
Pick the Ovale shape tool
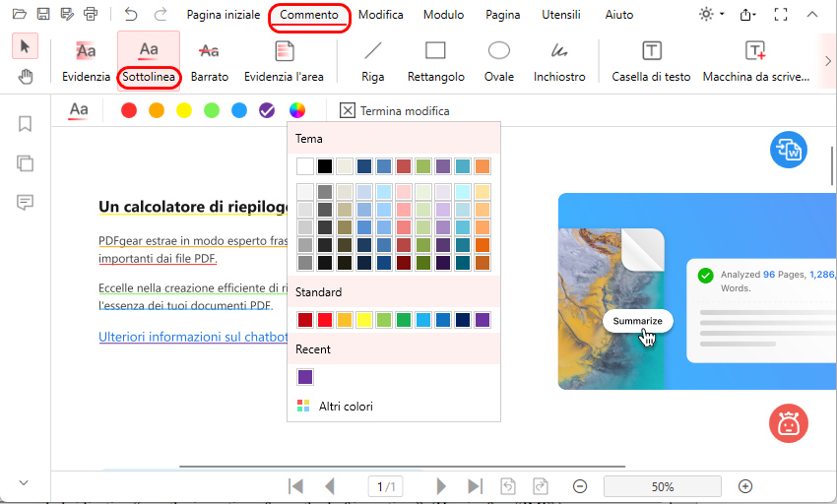pos(499,61)
